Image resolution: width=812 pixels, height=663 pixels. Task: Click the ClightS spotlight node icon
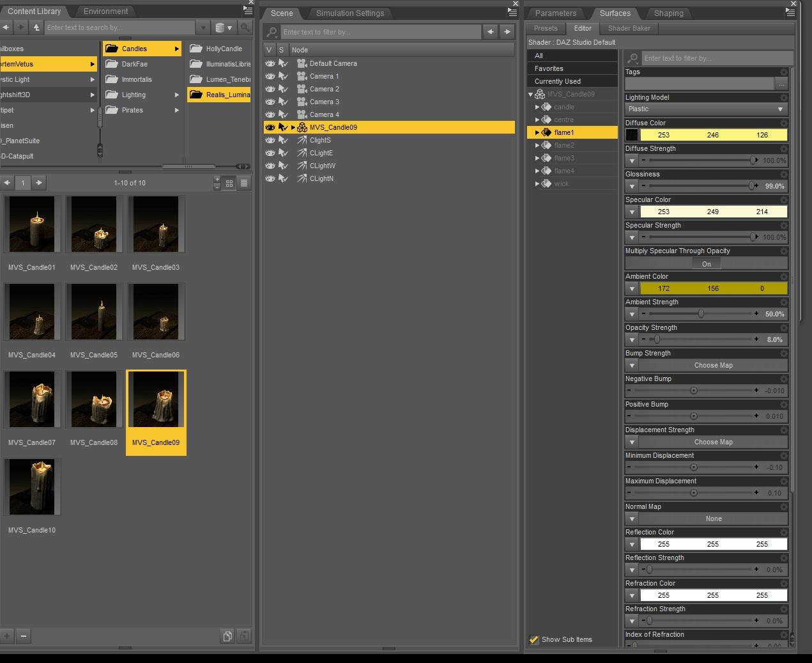click(x=302, y=140)
